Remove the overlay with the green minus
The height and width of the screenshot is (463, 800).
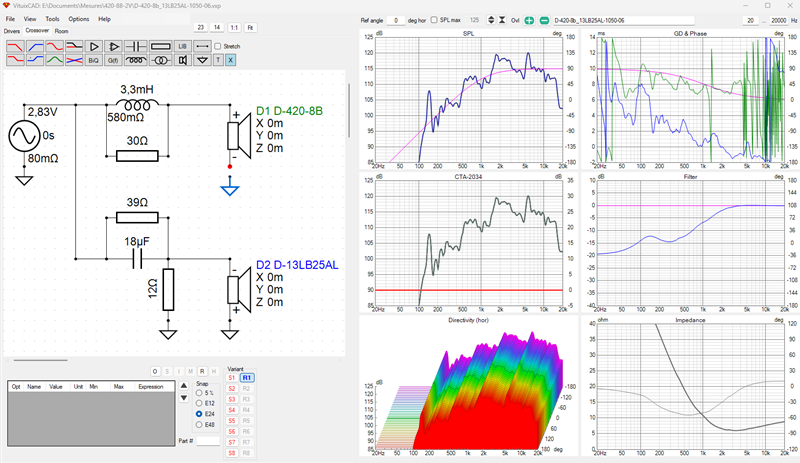(544, 20)
